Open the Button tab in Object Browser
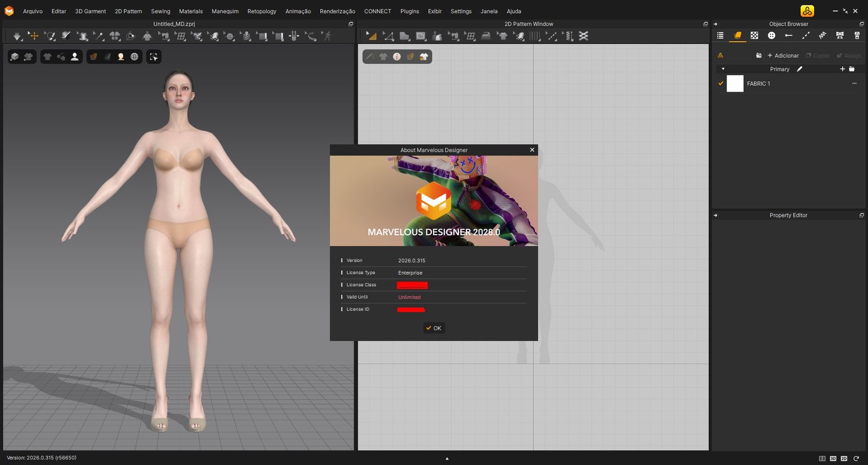The width and height of the screenshot is (868, 465). [771, 35]
